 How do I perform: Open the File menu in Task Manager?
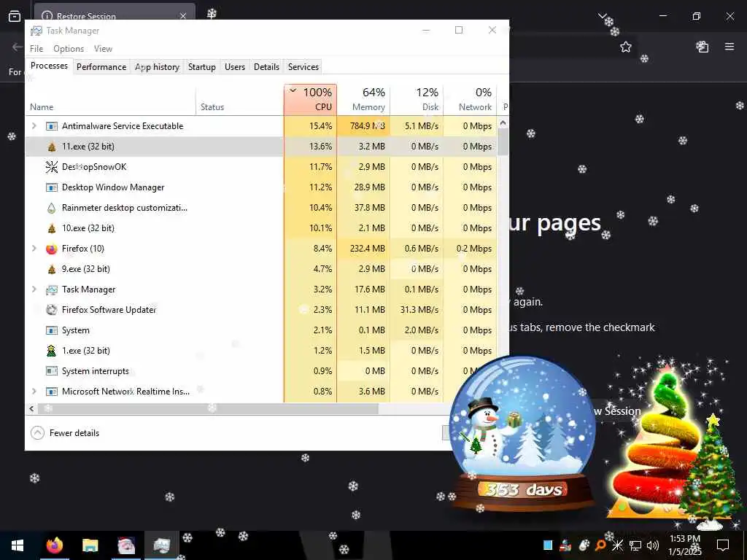tap(36, 49)
